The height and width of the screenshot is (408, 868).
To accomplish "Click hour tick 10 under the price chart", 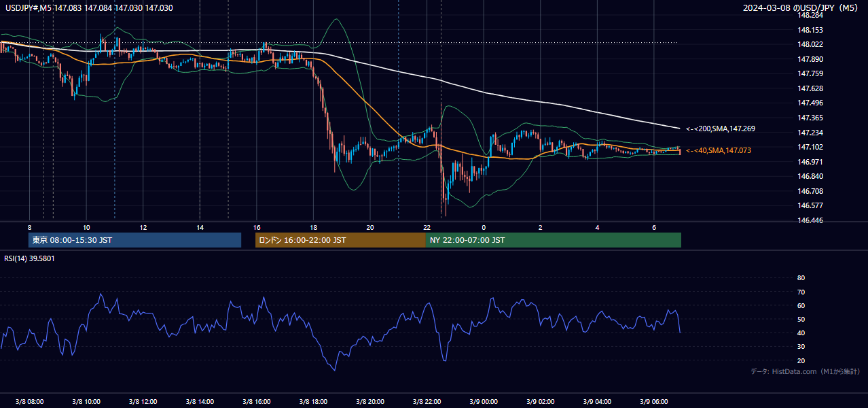I will click(86, 227).
